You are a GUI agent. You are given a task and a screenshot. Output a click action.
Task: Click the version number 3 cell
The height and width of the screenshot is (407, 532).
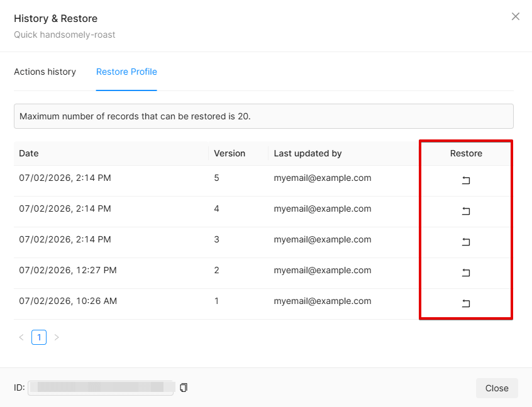pyautogui.click(x=216, y=239)
